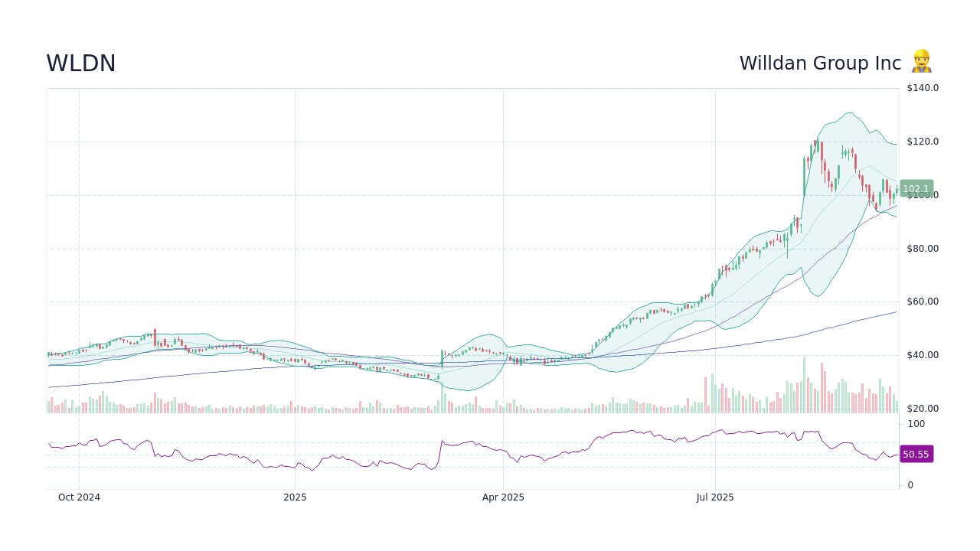This screenshot has height=551, width=980.
Task: Expand the Jul 2025 date marker
Action: 716,497
